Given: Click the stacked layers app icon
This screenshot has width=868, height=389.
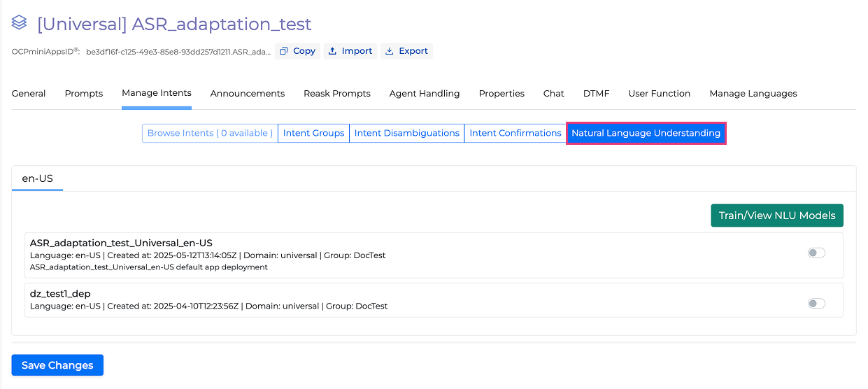Looking at the screenshot, I should pos(20,23).
